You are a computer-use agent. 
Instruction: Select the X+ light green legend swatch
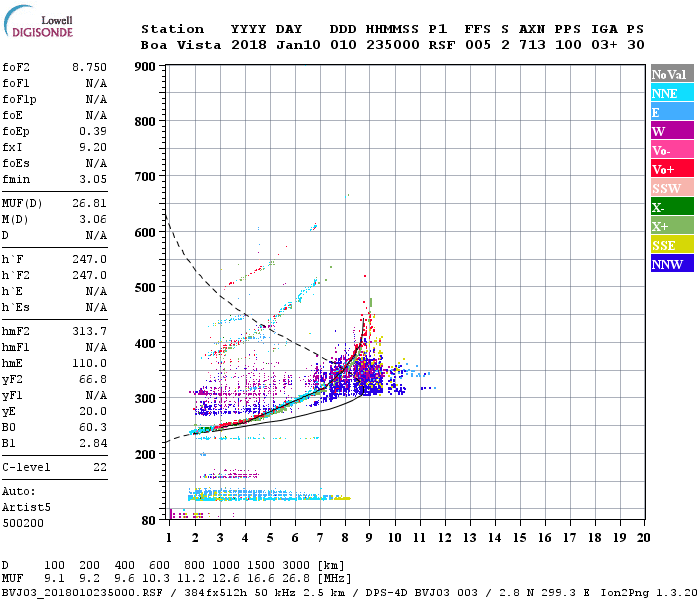point(672,225)
